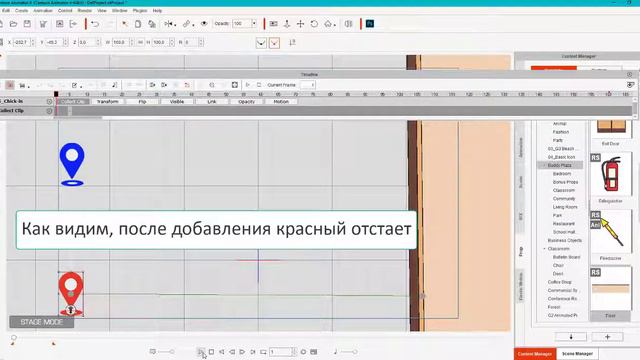Image resolution: width=640 pixels, height=360 pixels.
Task: Click the Move crosshair tool icon
Action: coord(300,24)
